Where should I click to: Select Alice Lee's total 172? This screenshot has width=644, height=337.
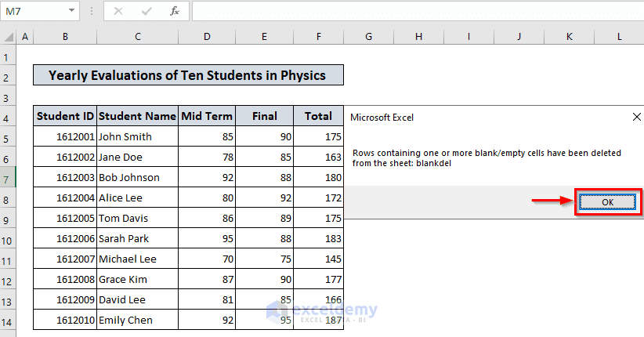(319, 197)
